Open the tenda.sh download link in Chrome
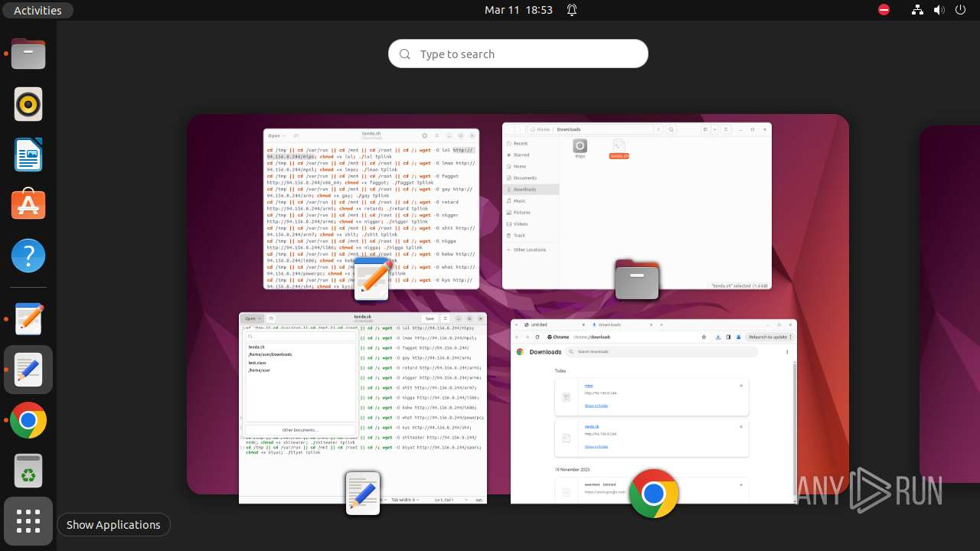This screenshot has width=980, height=551. click(592, 426)
